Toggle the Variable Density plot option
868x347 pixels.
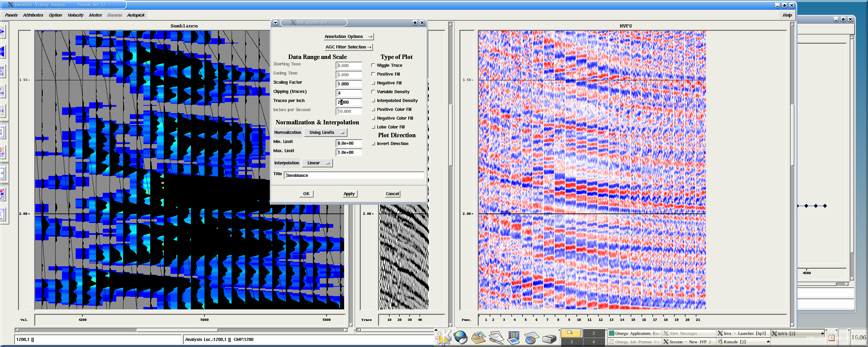point(373,92)
